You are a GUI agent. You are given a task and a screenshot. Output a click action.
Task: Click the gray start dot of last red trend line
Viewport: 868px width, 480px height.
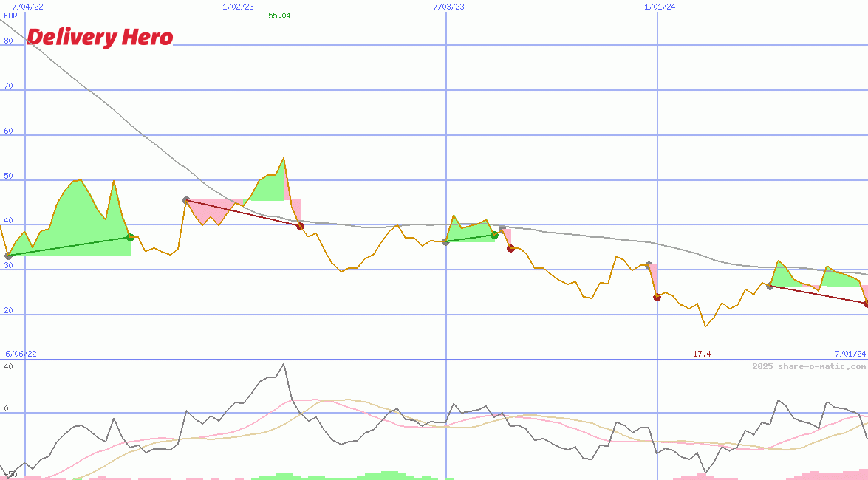point(770,286)
